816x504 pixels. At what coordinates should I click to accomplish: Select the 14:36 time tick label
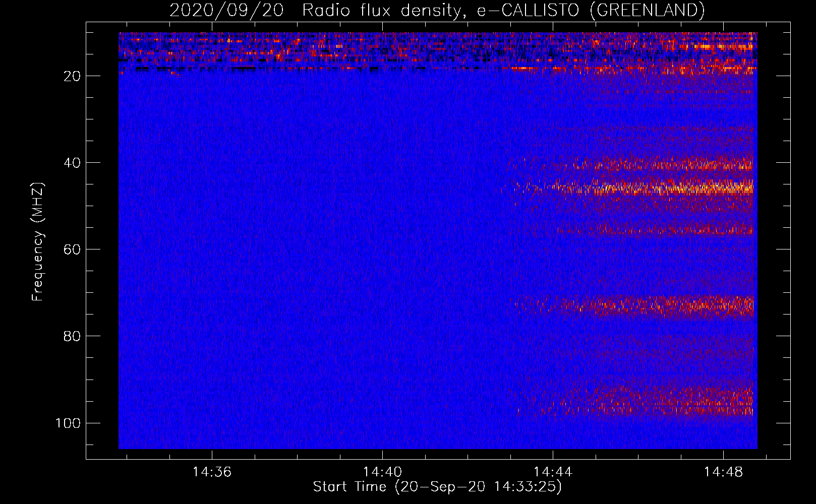click(x=212, y=472)
